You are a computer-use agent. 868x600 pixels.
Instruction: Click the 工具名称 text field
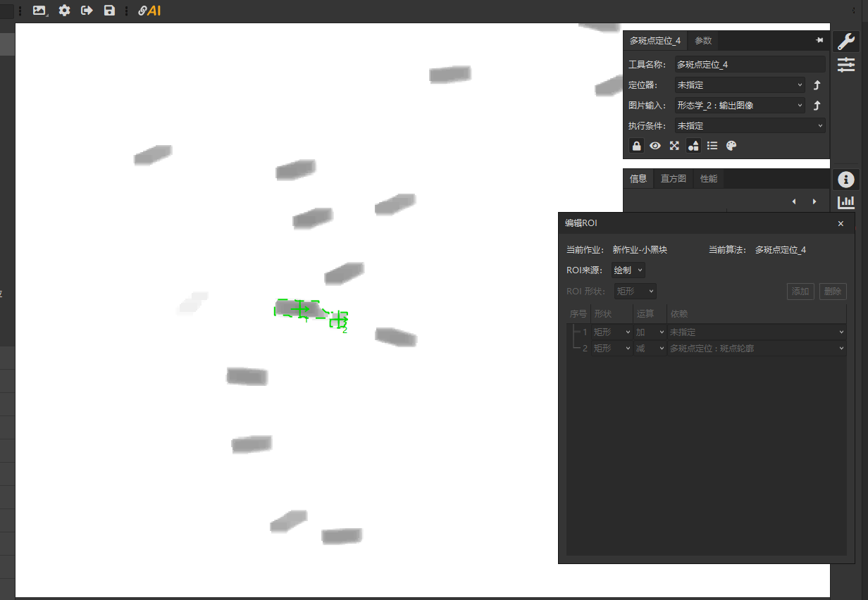coord(750,65)
